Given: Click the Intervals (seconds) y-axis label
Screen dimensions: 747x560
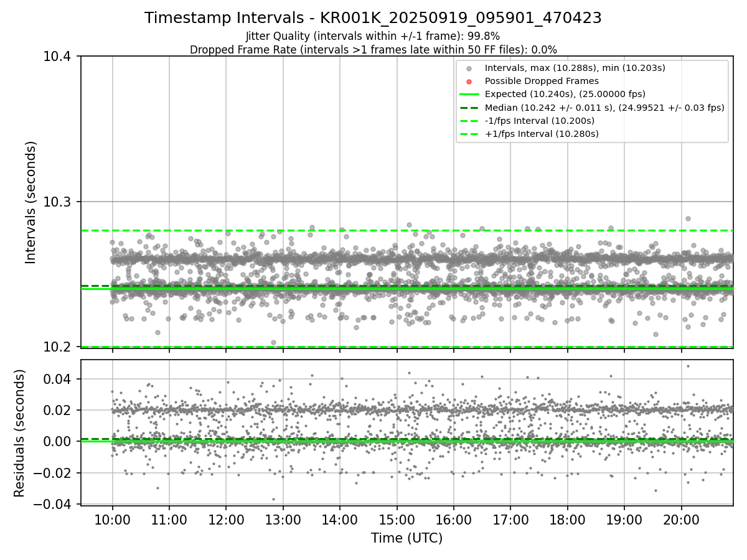Looking at the screenshot, I should pyautogui.click(x=32, y=202).
